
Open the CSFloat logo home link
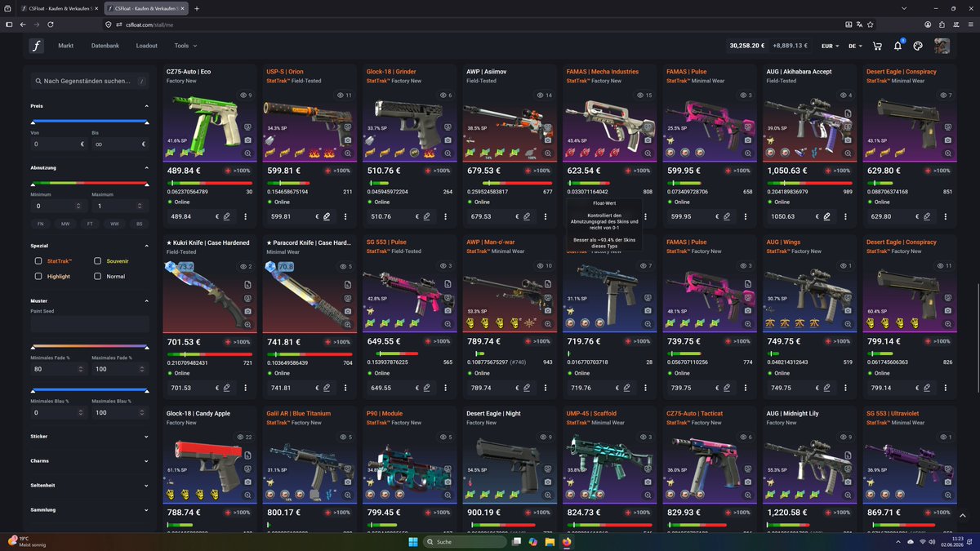click(37, 46)
